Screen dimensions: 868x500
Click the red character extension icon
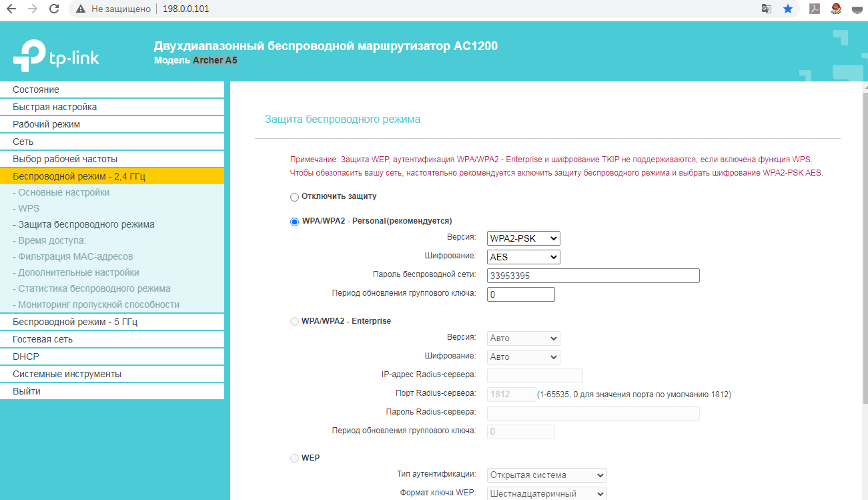tap(836, 9)
